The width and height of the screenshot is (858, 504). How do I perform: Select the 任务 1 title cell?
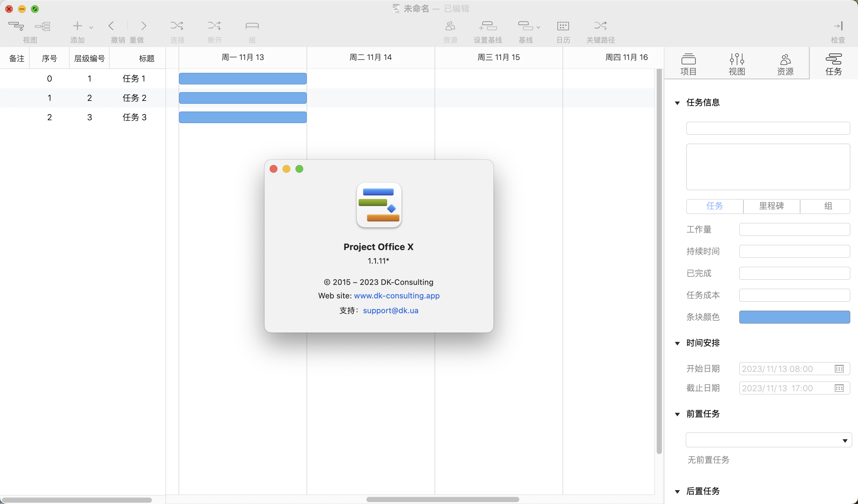point(134,79)
